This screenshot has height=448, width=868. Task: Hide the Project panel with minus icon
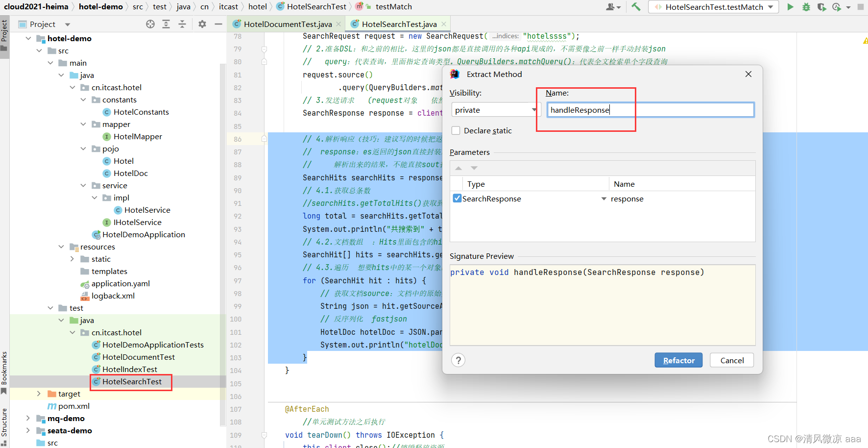(x=218, y=24)
